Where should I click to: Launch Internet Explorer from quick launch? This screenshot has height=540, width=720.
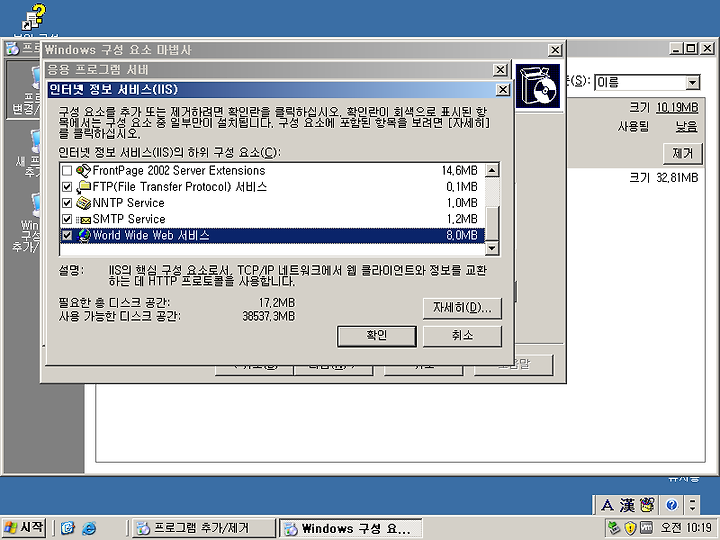click(89, 528)
